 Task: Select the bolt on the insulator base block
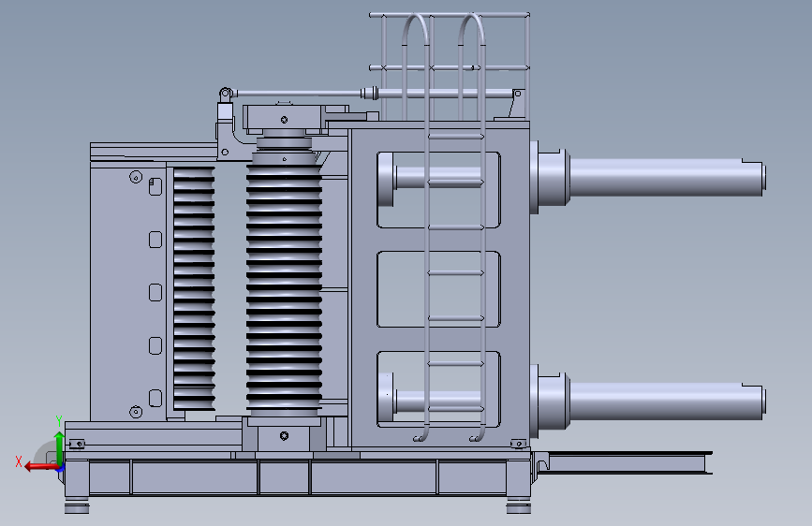284,436
